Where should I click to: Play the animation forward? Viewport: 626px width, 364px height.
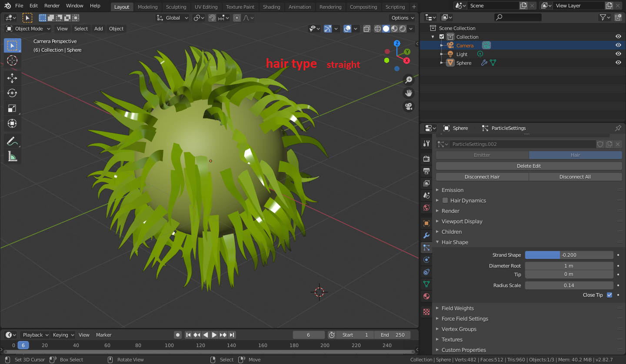pyautogui.click(x=214, y=335)
